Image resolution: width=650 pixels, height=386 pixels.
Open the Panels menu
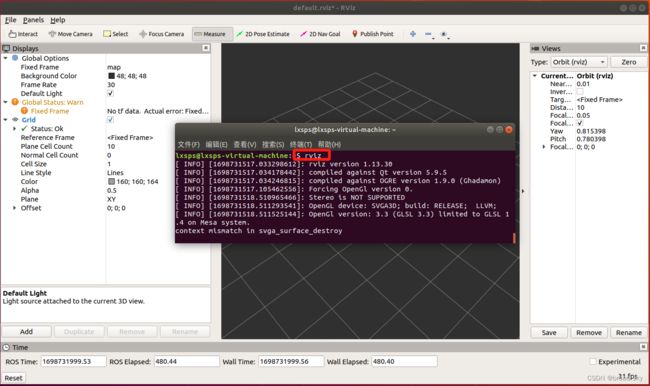point(33,20)
